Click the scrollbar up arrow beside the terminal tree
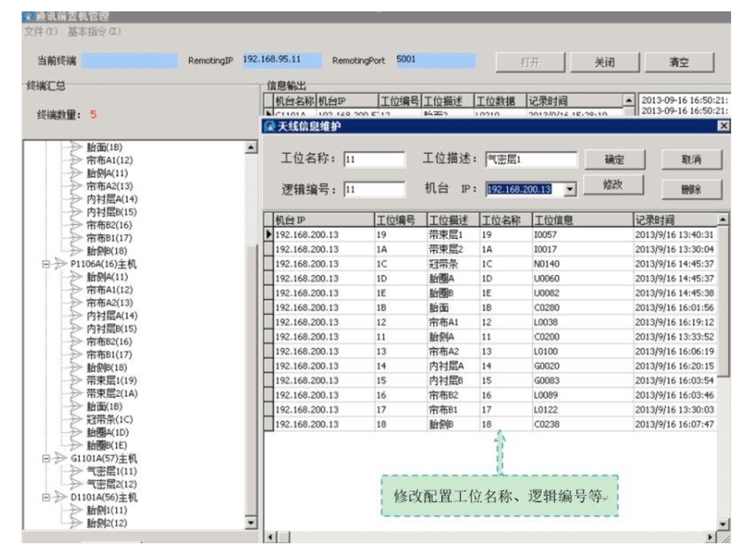Image resolution: width=756 pixels, height=559 pixels. 250,147
